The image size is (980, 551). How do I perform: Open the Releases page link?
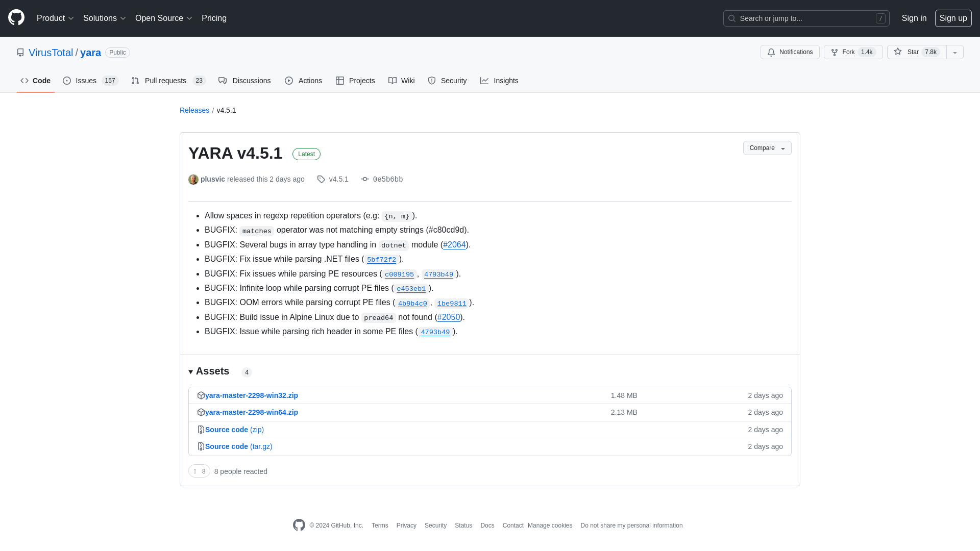[x=194, y=110]
